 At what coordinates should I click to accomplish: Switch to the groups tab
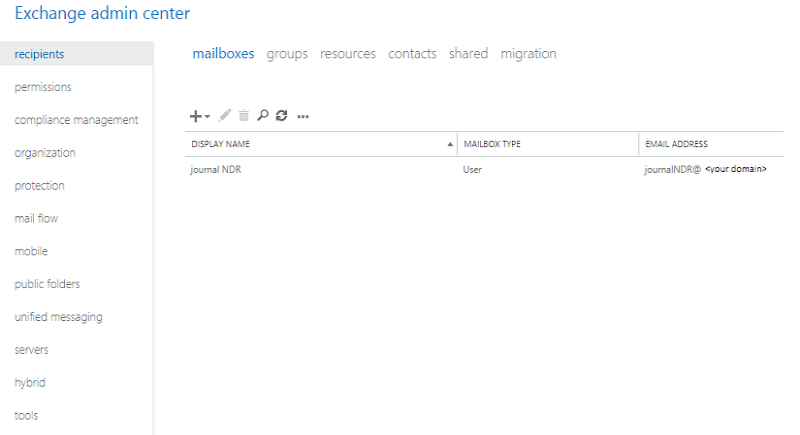[287, 54]
